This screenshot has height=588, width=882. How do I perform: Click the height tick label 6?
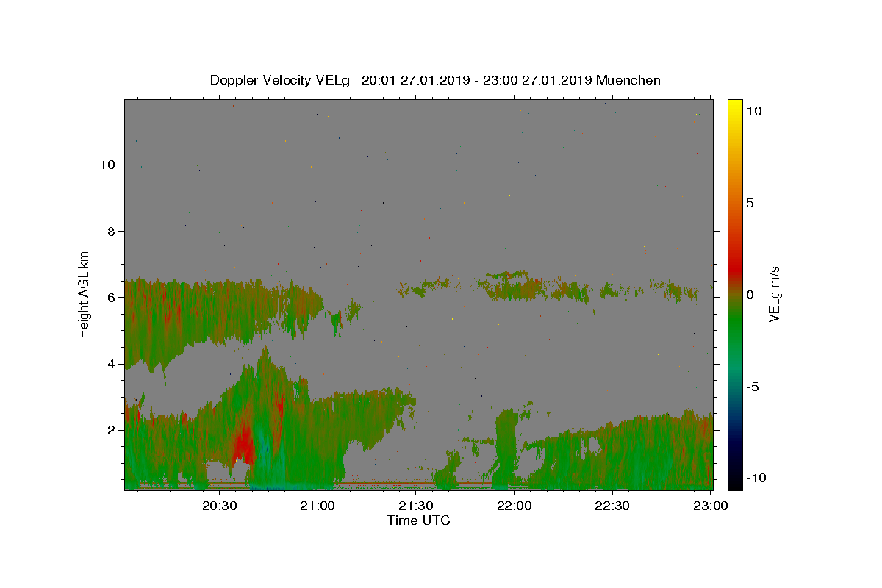click(111, 297)
